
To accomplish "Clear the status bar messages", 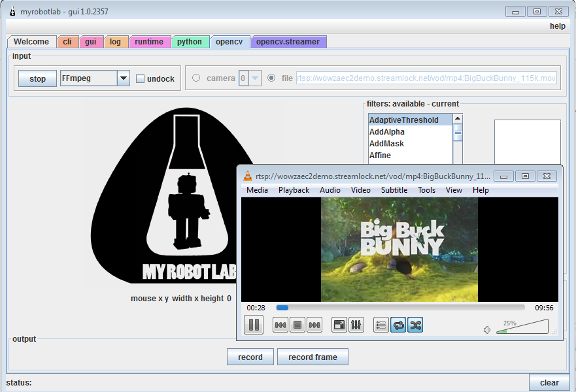I will tap(549, 383).
